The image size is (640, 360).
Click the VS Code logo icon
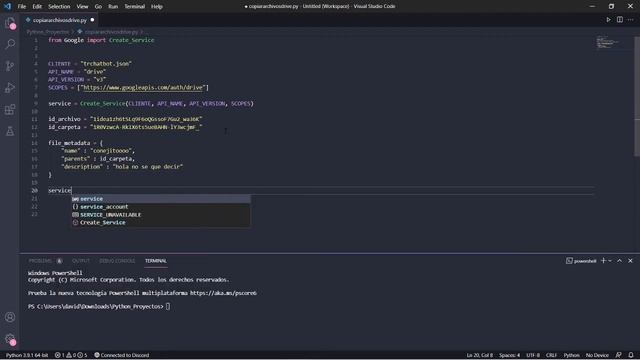(7, 6)
